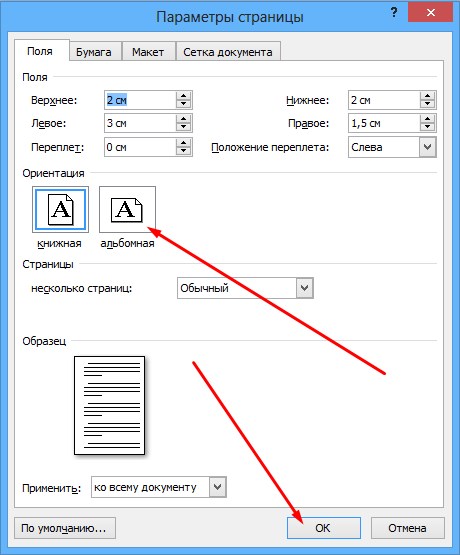Decrease the Нижнее margin value
This screenshot has height=555, width=460.
[428, 104]
